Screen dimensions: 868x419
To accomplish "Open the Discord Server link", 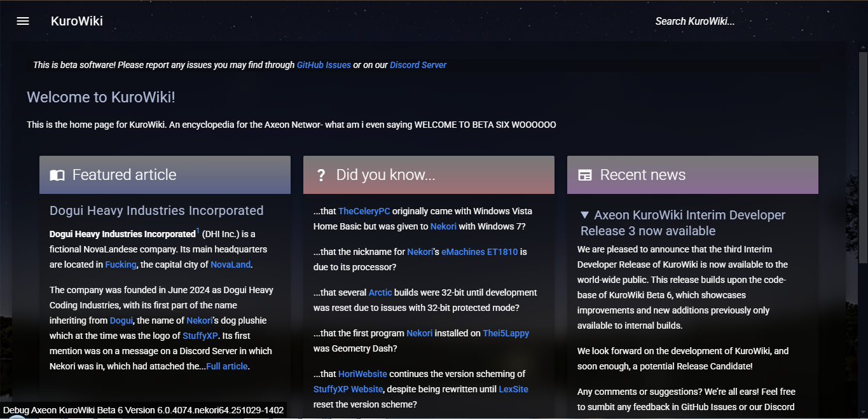I will click(x=418, y=64).
